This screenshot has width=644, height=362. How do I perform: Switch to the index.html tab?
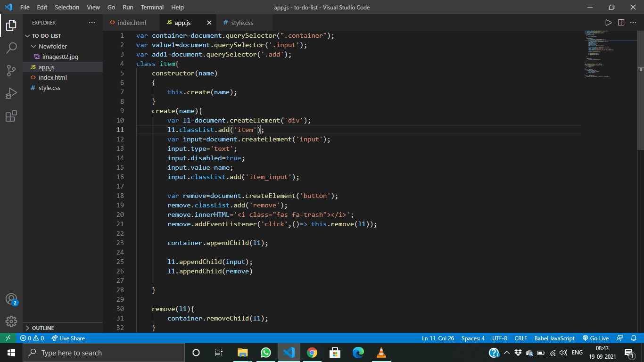pos(132,23)
